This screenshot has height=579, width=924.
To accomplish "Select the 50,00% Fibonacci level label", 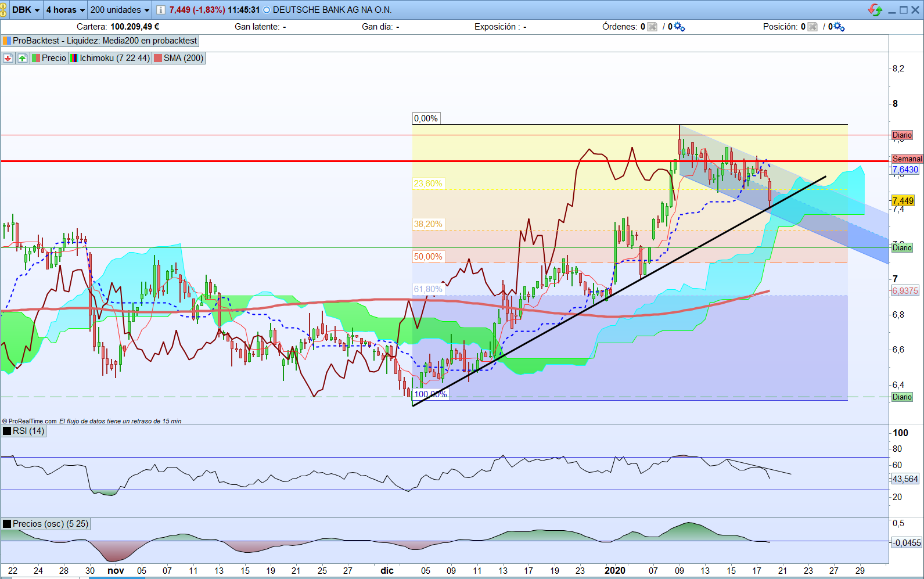I will point(428,257).
